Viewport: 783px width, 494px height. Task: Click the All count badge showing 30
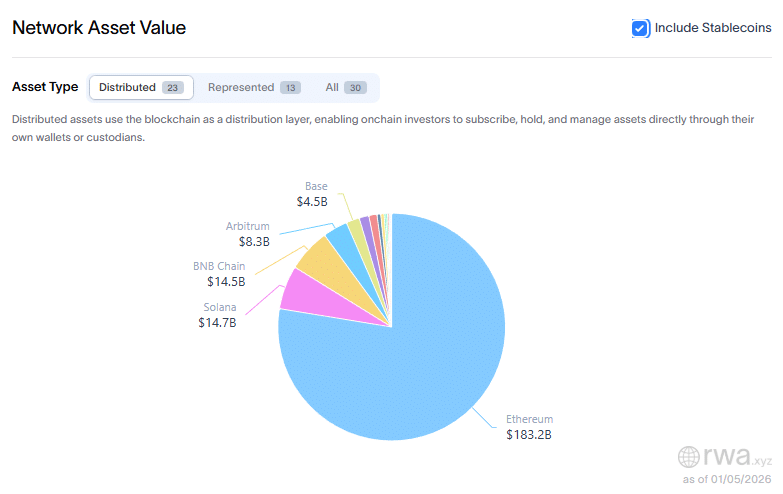pos(355,87)
